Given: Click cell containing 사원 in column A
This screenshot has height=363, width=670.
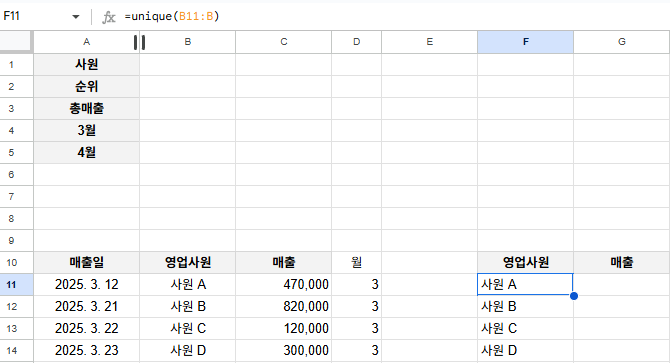Looking at the screenshot, I should pyautogui.click(x=86, y=64).
